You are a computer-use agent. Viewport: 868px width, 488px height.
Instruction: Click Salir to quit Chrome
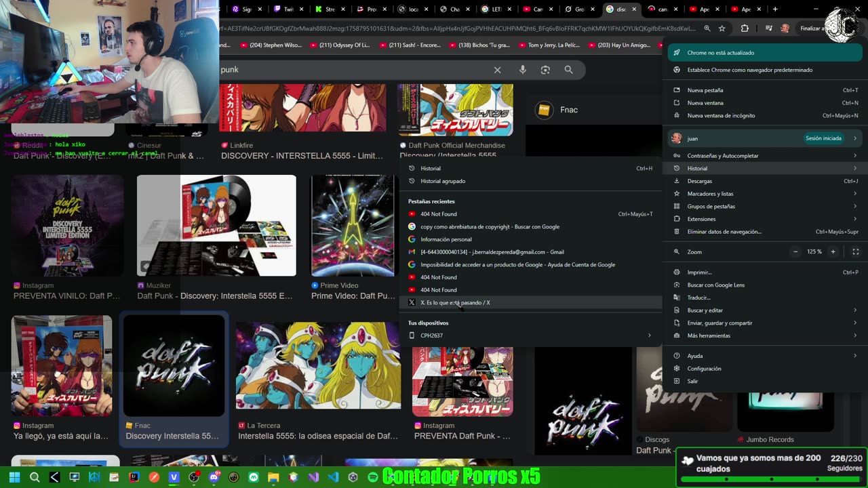point(765,382)
